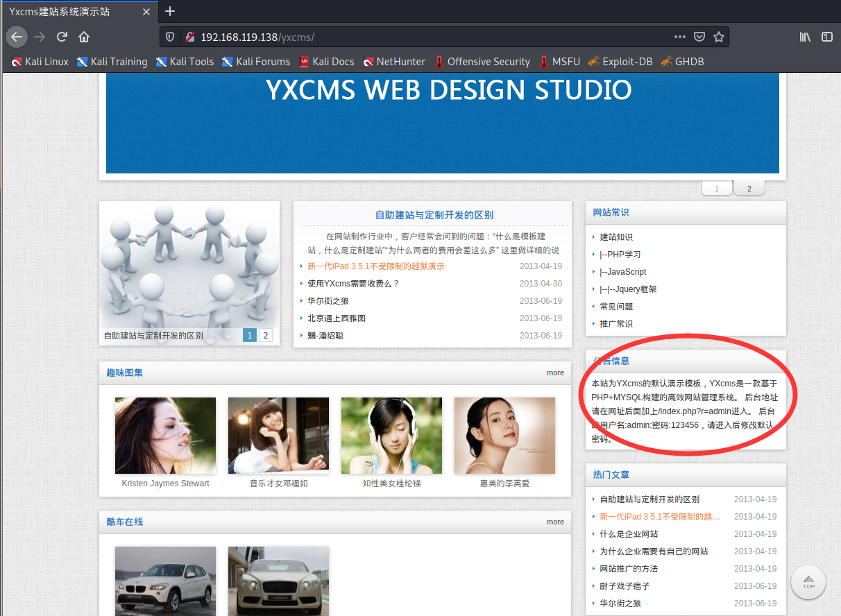Viewport: 841px width, 616px height.
Task: Open 华尔街之狼 in the center news list
Action: pyautogui.click(x=328, y=301)
